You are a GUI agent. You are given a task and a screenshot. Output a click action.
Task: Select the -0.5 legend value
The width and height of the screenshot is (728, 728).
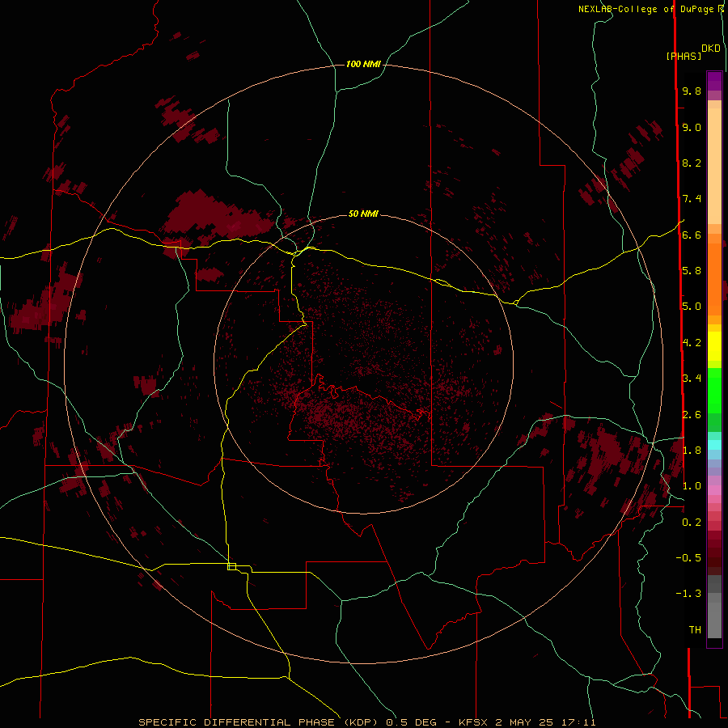click(x=688, y=558)
